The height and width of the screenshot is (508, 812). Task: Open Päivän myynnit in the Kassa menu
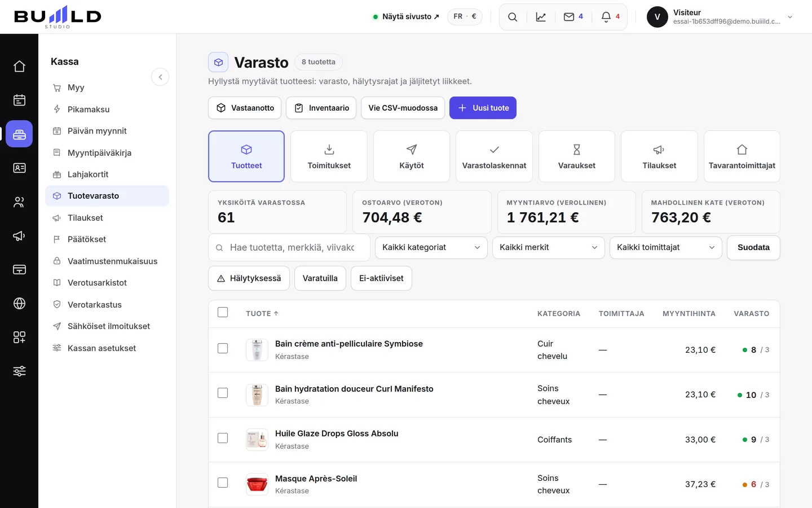[107, 131]
